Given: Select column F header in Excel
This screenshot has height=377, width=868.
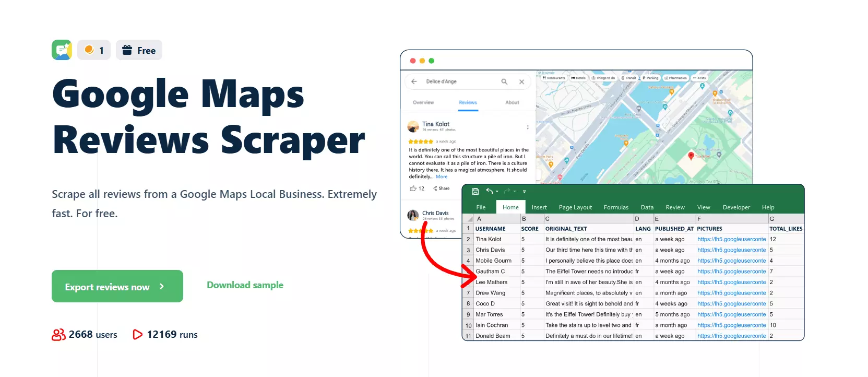Looking at the screenshot, I should (x=732, y=219).
